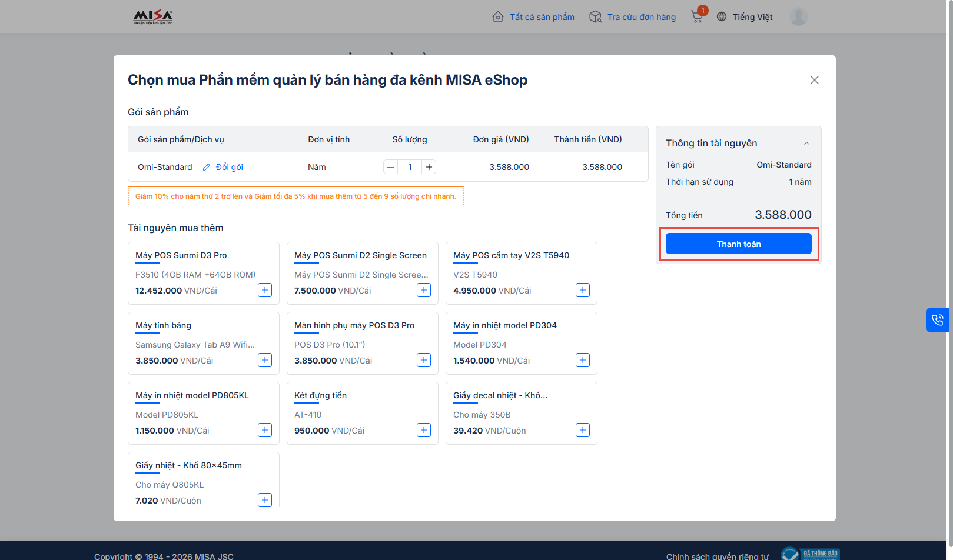Click the orange discount notice Giảm 10%
953x560 pixels.
296,196
